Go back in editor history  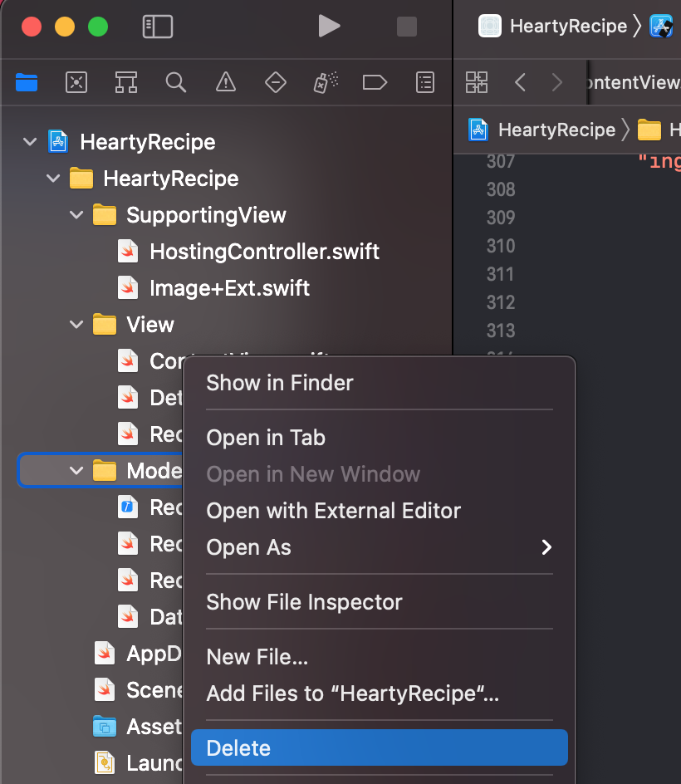coord(520,82)
